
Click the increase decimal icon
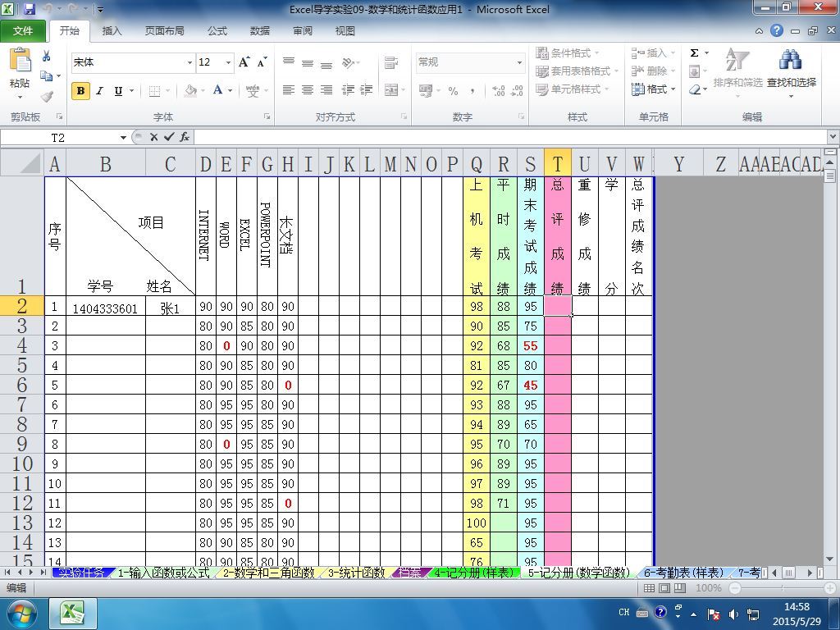coord(498,90)
